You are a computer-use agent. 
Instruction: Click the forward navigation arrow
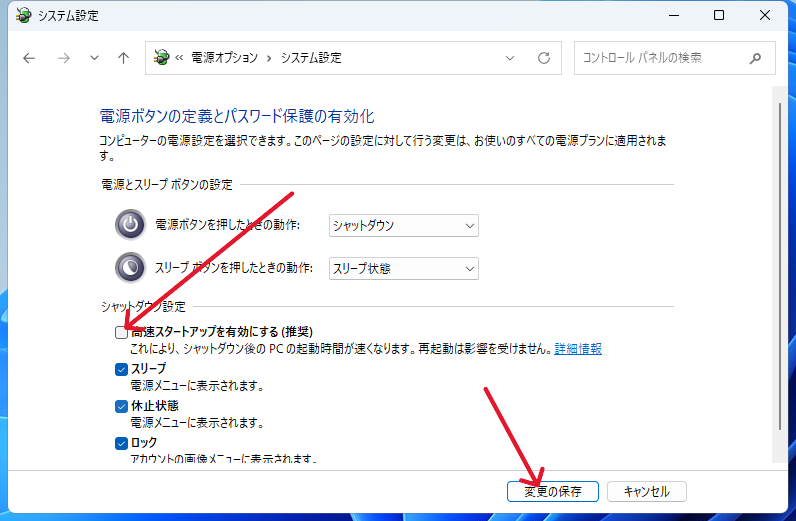pos(63,58)
